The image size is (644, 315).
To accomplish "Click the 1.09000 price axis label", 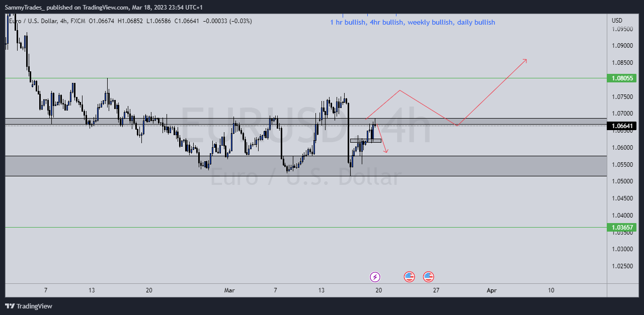I will pos(622,46).
